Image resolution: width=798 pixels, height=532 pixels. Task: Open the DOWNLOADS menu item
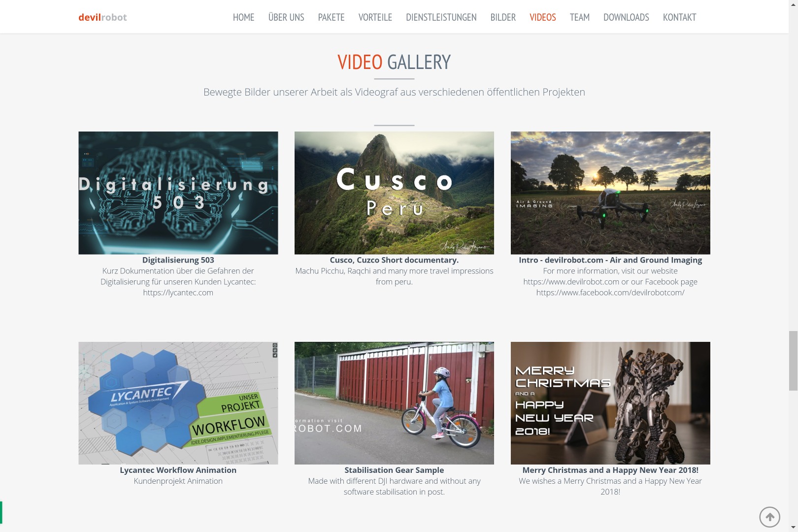pos(626,17)
